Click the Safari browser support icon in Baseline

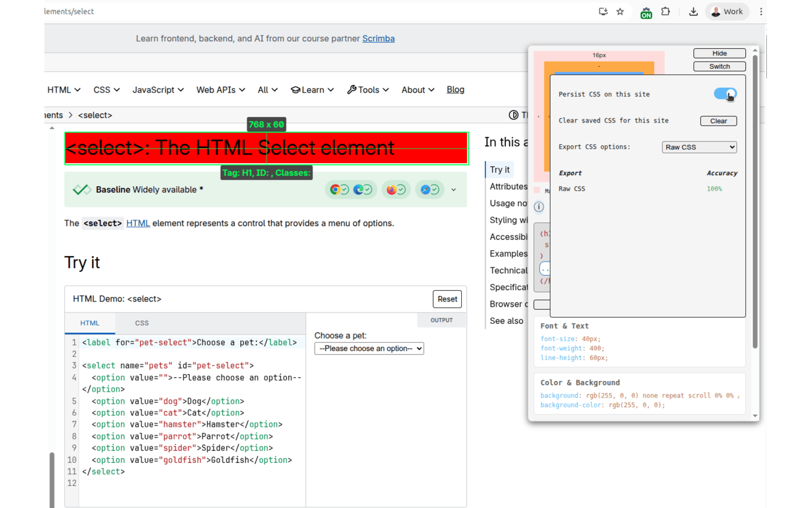click(x=424, y=189)
